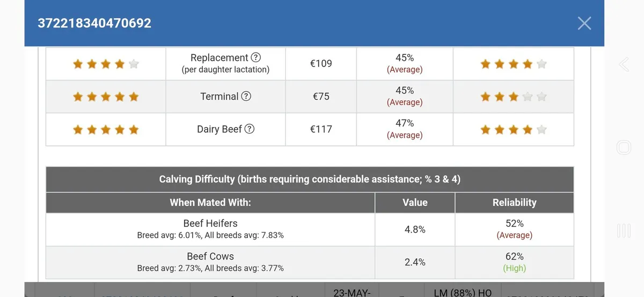Click the Calving Difficulty table header
The image size is (644, 297).
(310, 180)
